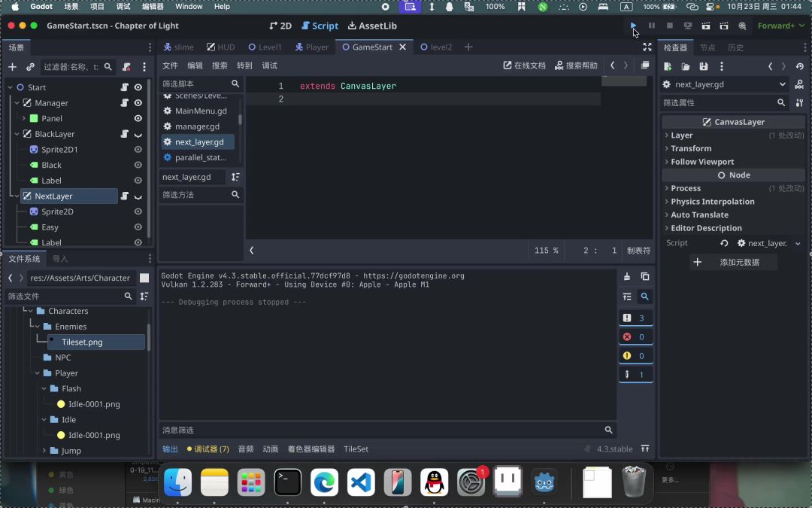Open Visual Studio Code from the dock
Screen dimensions: 812x508
click(x=361, y=482)
